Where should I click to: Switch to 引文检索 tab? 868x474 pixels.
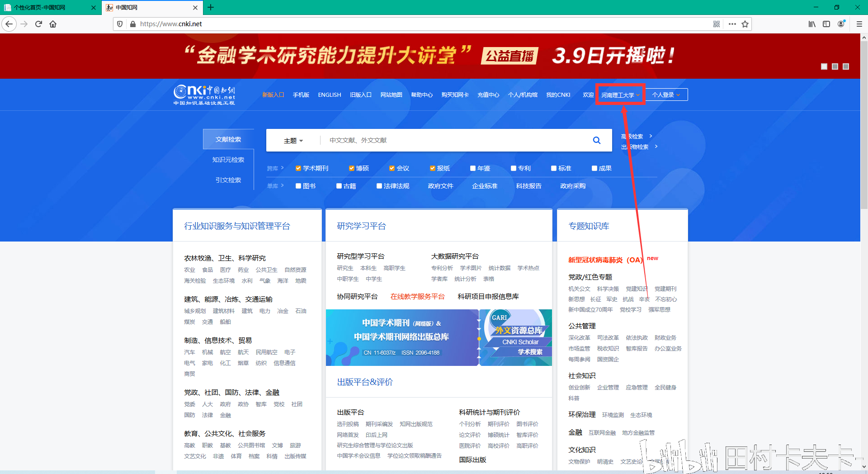(228, 180)
